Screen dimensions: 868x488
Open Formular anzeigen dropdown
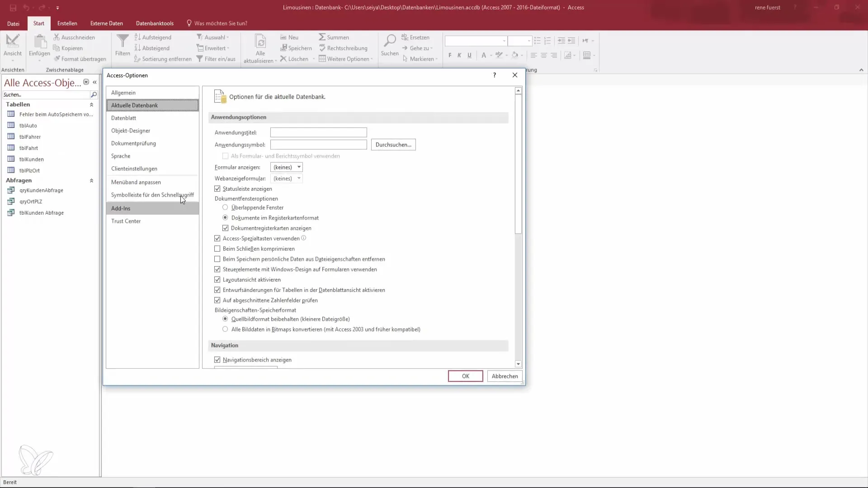(287, 167)
